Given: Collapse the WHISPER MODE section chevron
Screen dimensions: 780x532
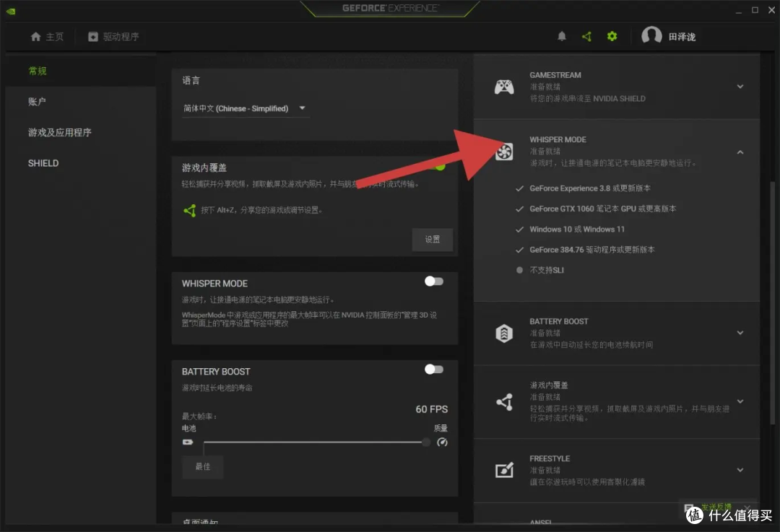Looking at the screenshot, I should 740,152.
